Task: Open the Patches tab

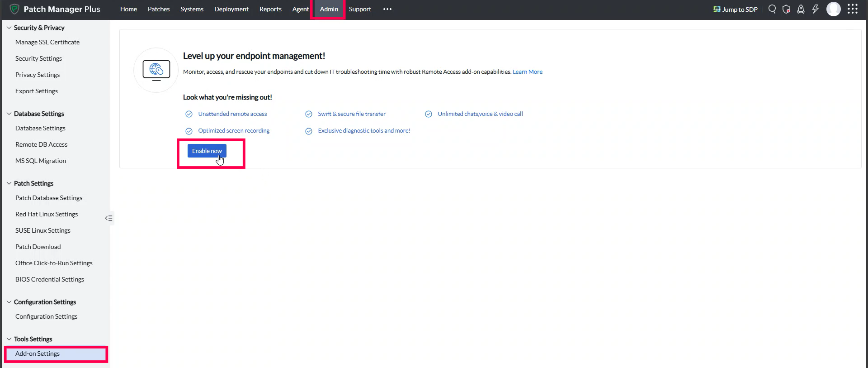Action: tap(159, 9)
